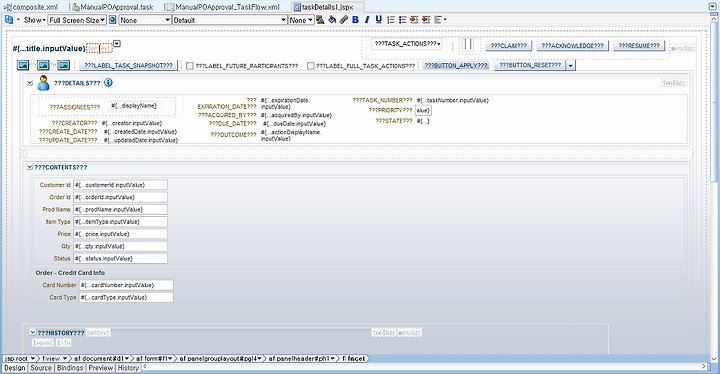Click the blue info icon next to ???DETAILS???
720x374 pixels.
[108, 83]
